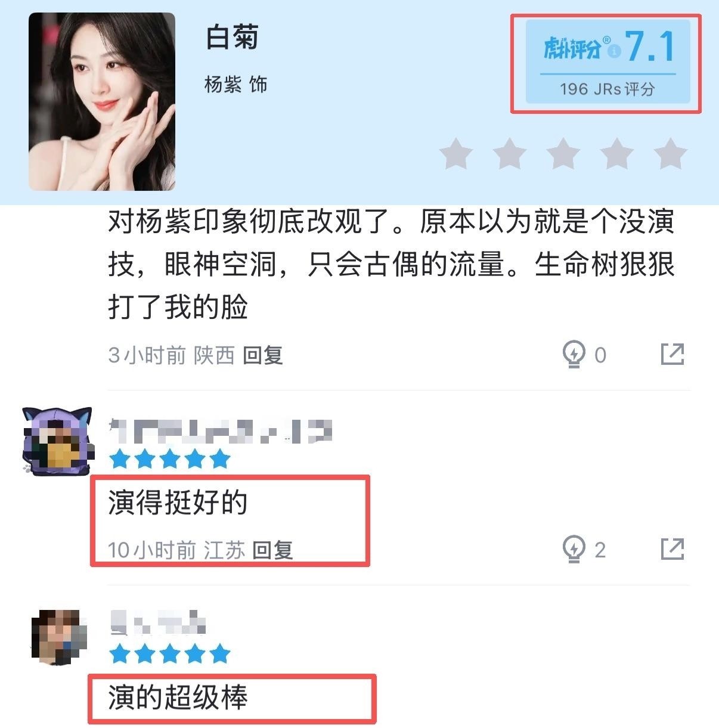Tap the 196 JRs评分 count
Viewport: 719px width, 728px height.
click(x=608, y=89)
